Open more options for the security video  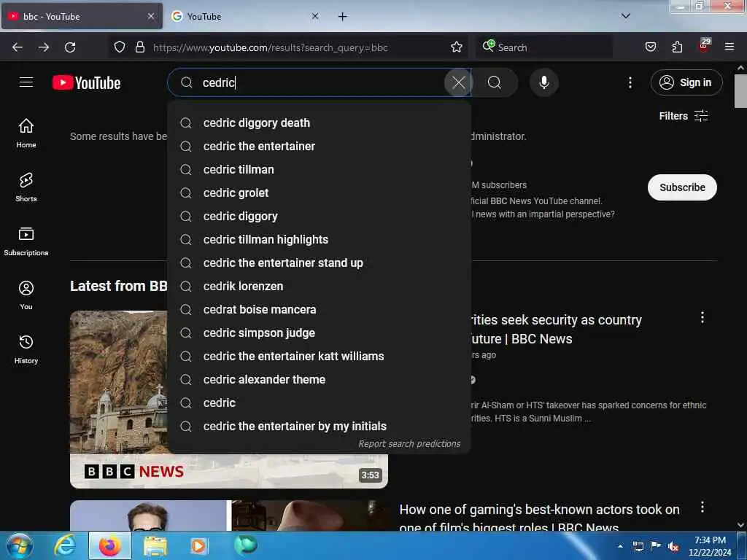point(703,318)
